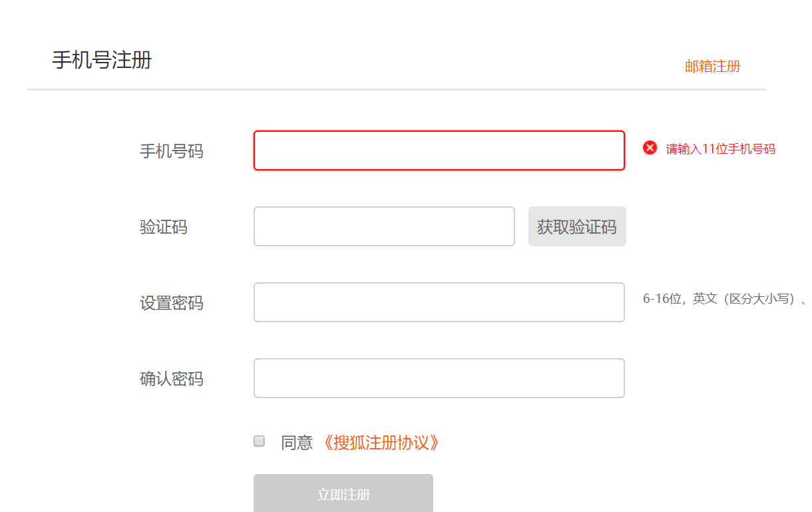Click the 确认密码 field label
This screenshot has width=812, height=512.
pyautogui.click(x=172, y=378)
